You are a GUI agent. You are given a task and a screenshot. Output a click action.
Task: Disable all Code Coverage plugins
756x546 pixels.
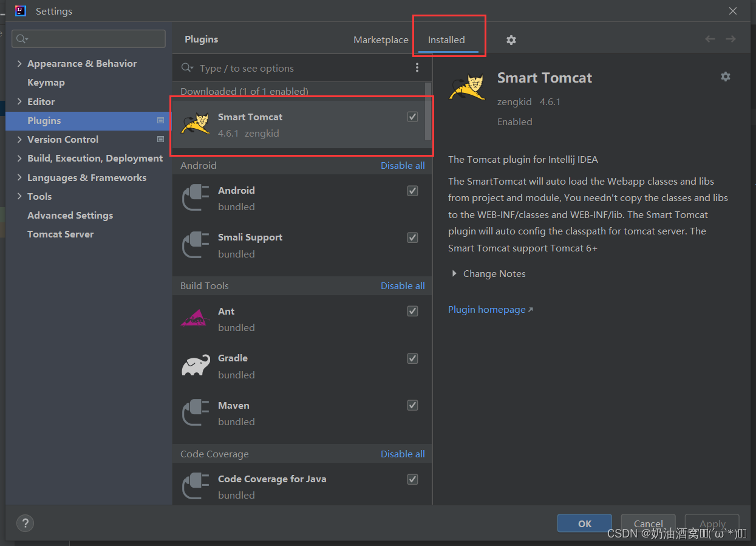click(x=403, y=454)
